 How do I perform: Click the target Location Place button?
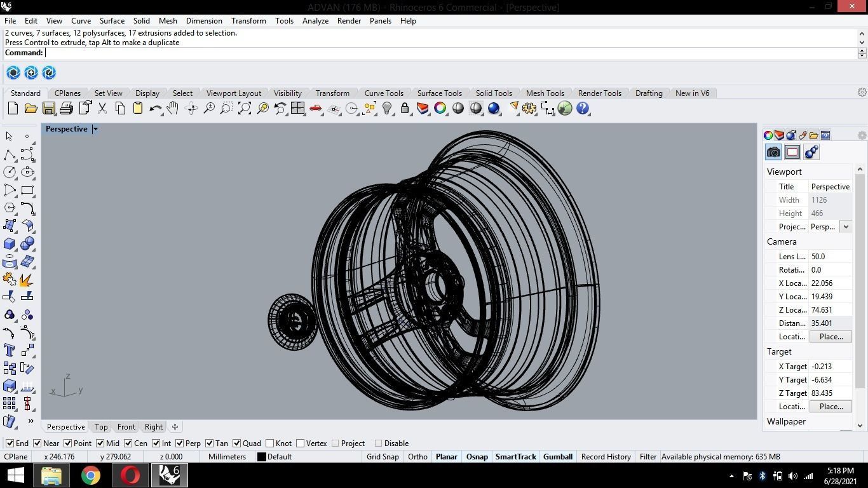831,407
